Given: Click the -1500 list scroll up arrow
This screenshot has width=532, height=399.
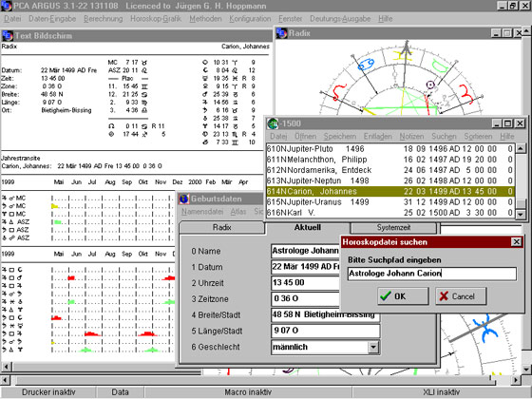Looking at the screenshot, I should pos(521,148).
